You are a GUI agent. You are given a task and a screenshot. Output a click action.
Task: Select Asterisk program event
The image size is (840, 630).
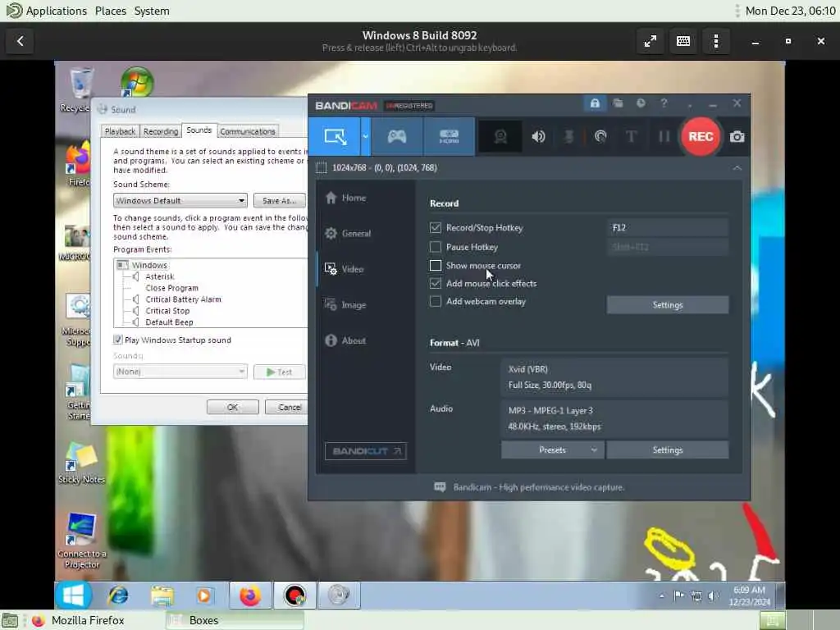click(160, 276)
